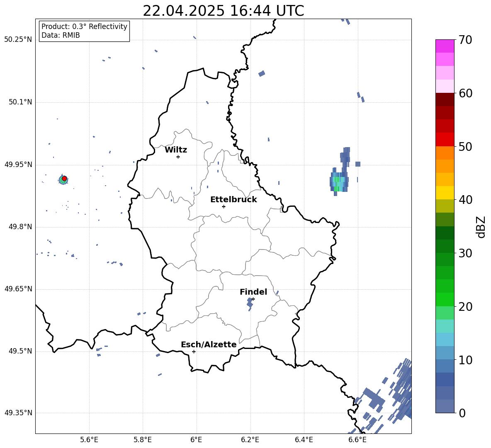491x448 pixels.
Task: Click the dark maroon colorbar segment below 60
Action: pos(445,99)
